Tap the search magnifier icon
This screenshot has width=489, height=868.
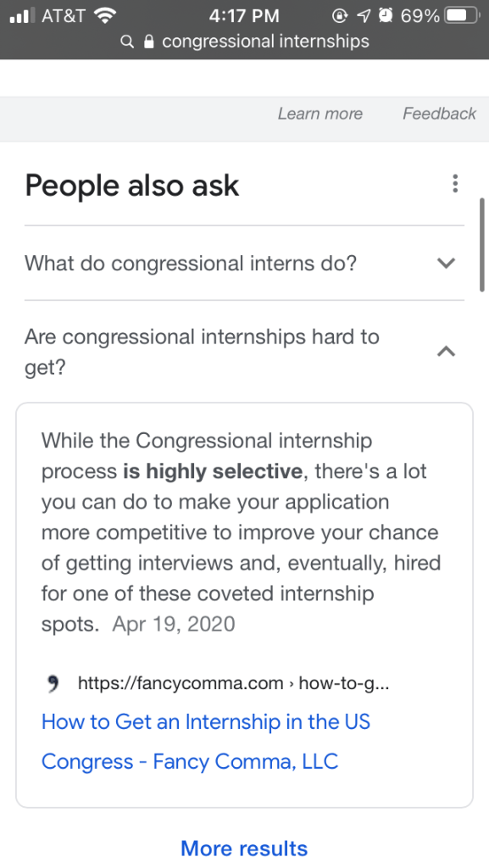click(x=126, y=41)
